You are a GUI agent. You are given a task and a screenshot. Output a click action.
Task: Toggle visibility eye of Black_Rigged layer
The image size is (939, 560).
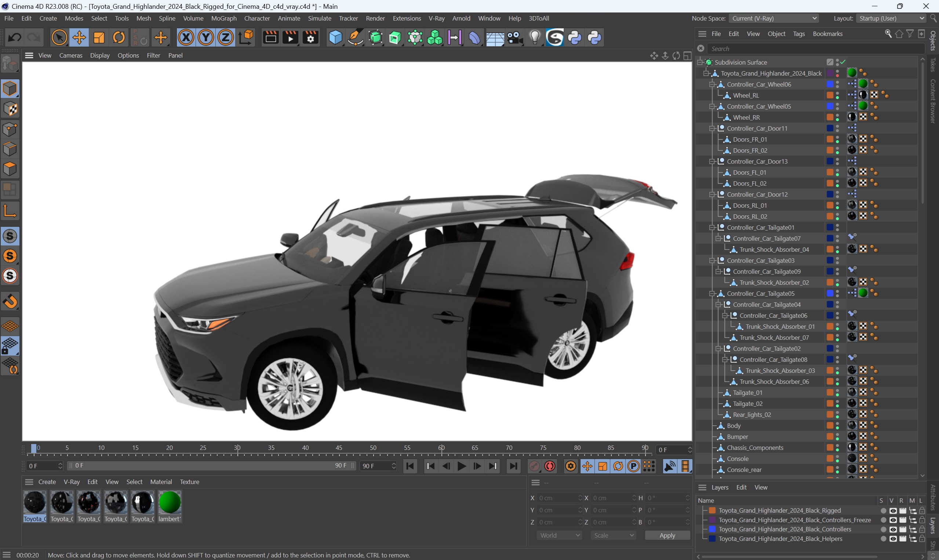893,510
